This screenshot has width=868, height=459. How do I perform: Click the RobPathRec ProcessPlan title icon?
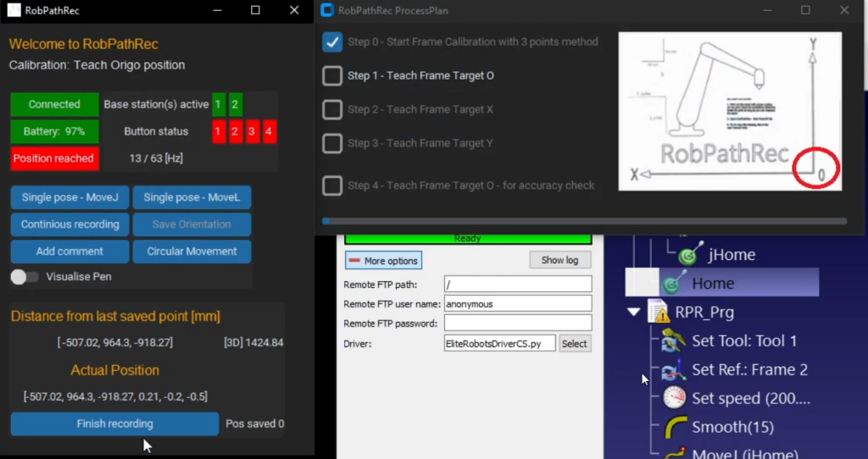pyautogui.click(x=327, y=10)
